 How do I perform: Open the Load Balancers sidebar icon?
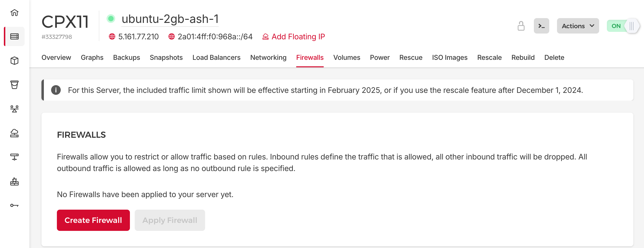tap(14, 109)
